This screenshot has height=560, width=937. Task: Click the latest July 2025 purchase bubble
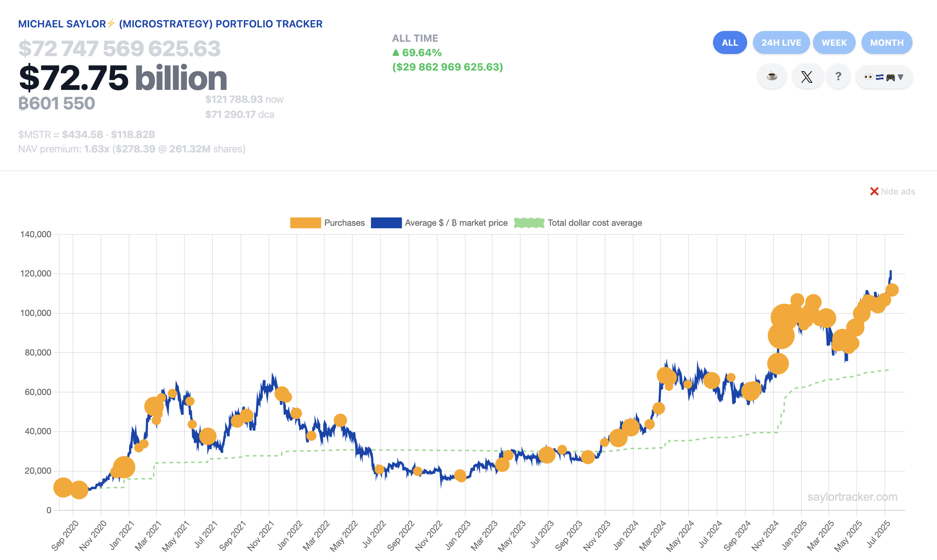[x=892, y=290]
